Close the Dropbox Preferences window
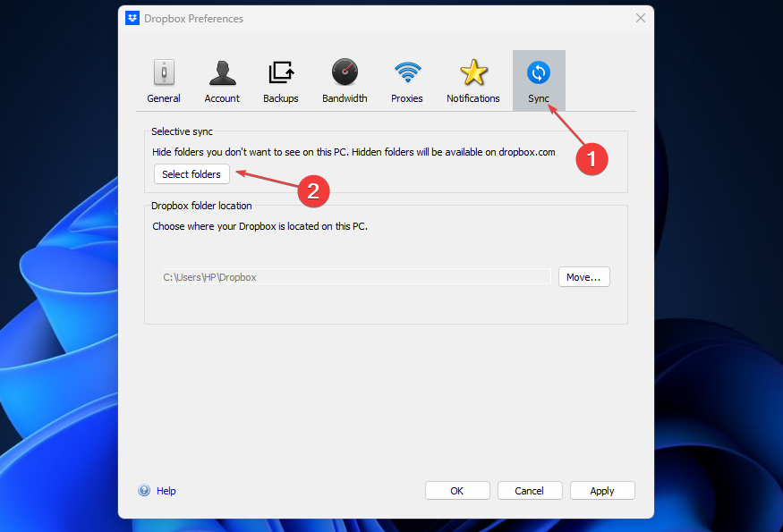Viewport: 783px width, 532px height. [641, 19]
